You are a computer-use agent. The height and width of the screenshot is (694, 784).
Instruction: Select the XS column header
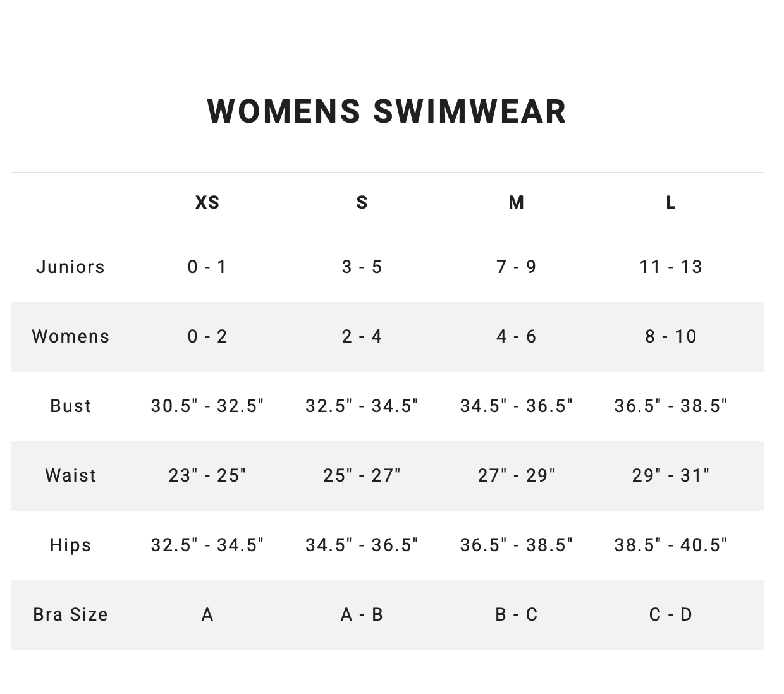coord(207,202)
